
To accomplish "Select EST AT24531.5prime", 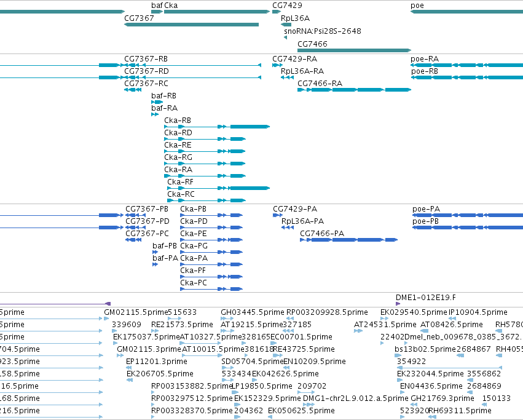I will [385, 325].
